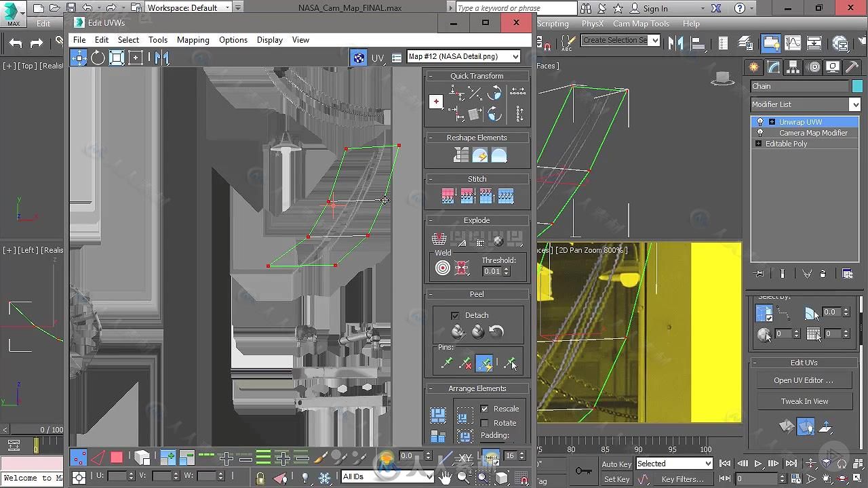Open the Map #12 NASA Detail texture dropdown
Viewport: 868px width, 488px height.
click(464, 57)
